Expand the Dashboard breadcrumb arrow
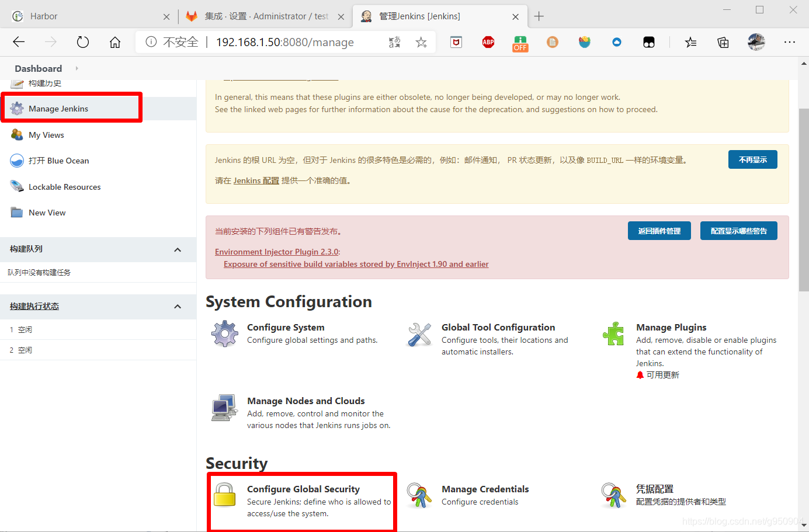Screen dimensions: 809x532 point(77,68)
